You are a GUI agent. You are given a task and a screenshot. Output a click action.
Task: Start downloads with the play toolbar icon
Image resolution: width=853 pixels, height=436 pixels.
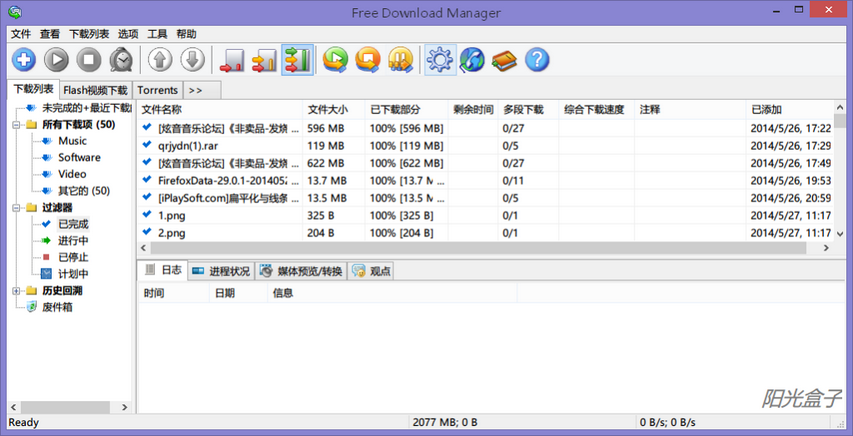point(56,60)
